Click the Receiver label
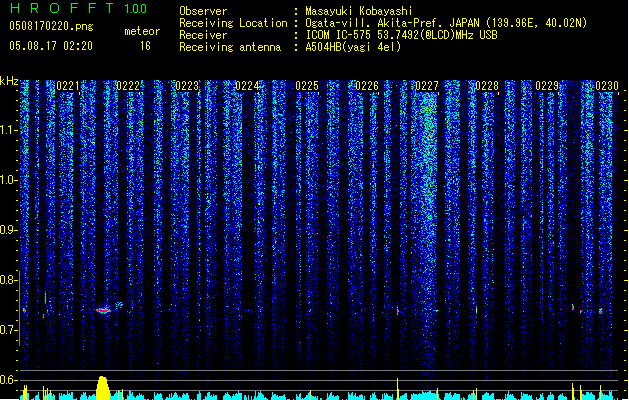 [203, 35]
